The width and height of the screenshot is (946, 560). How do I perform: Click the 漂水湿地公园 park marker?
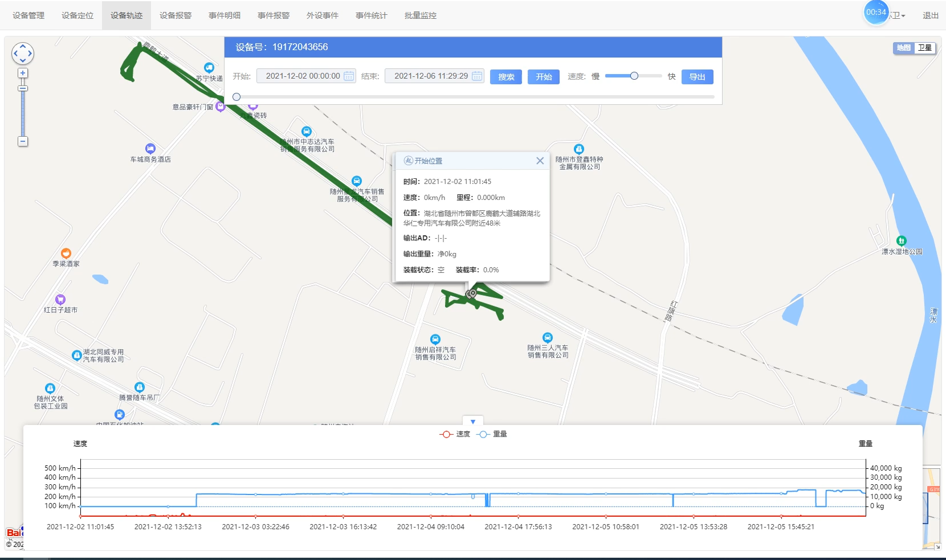[901, 241]
